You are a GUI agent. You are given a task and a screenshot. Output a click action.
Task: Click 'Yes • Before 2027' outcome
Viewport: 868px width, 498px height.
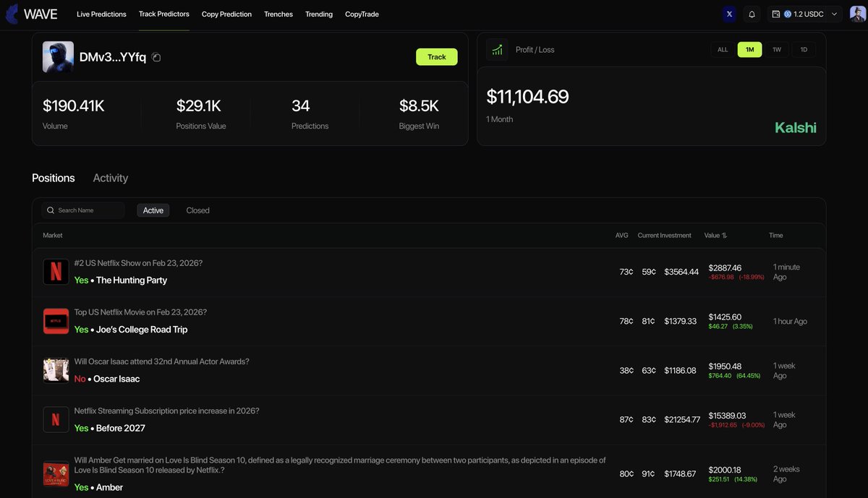click(x=110, y=428)
